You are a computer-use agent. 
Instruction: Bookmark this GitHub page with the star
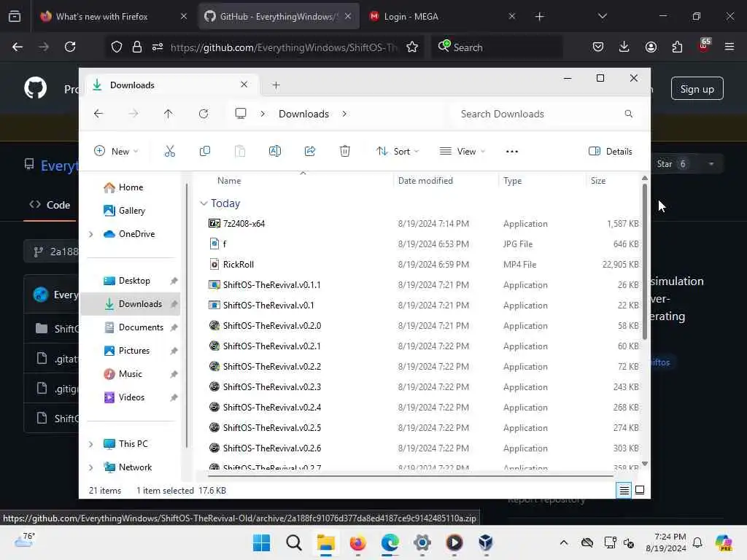(x=412, y=47)
